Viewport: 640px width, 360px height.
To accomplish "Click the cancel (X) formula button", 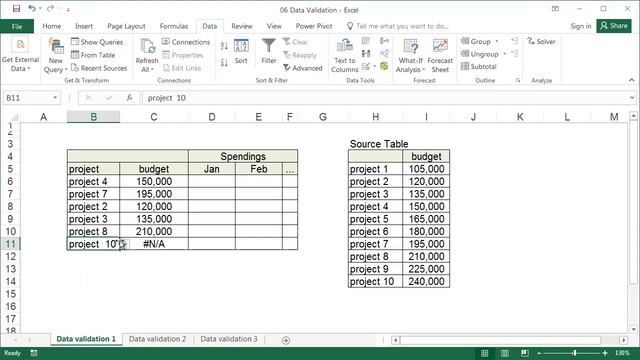I will click(x=89, y=98).
